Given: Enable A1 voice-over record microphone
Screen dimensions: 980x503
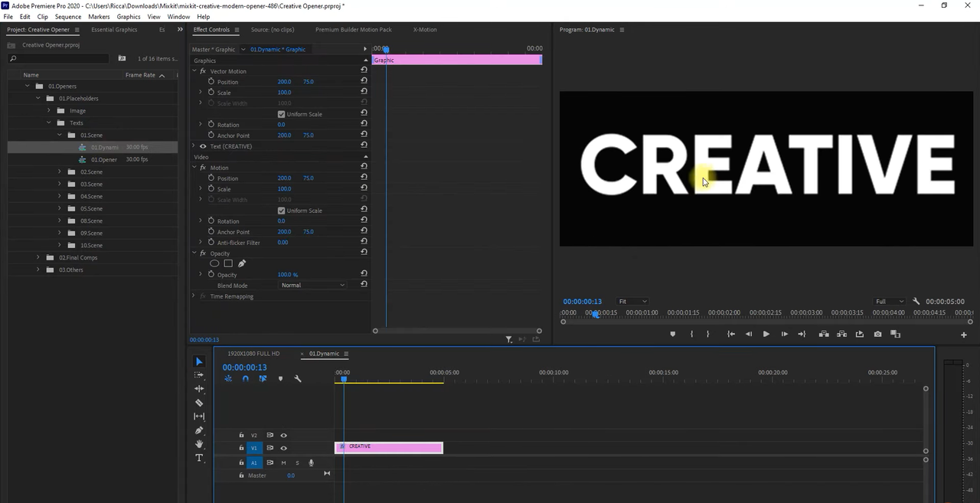Looking at the screenshot, I should pyautogui.click(x=311, y=462).
